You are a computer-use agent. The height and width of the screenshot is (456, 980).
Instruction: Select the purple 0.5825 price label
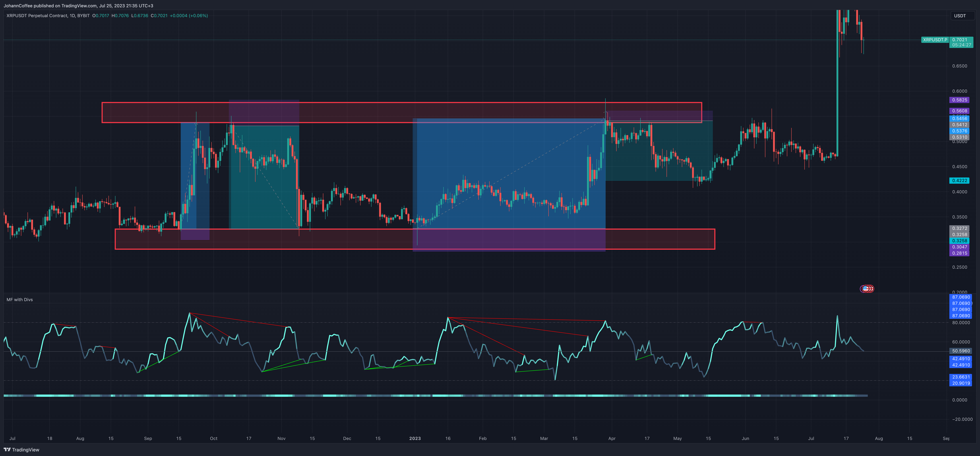[x=959, y=100]
